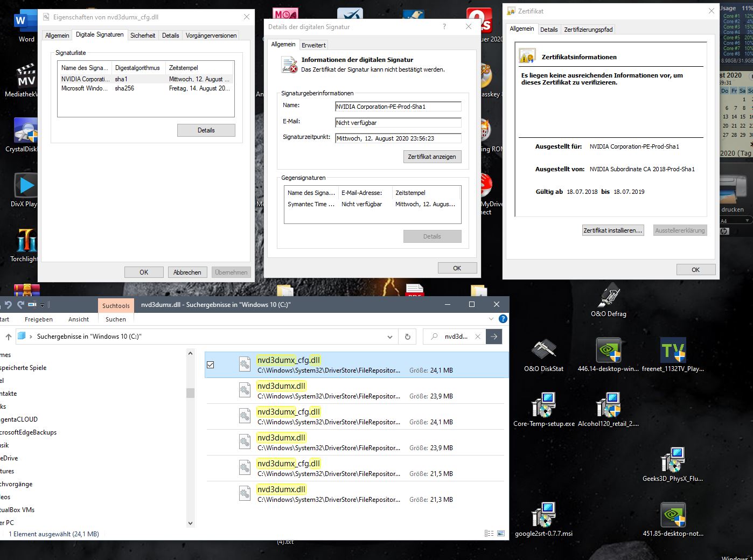Open the Geeks3D_PhysX_Flu desktop icon
Screen dimensions: 753x560
coord(673,465)
